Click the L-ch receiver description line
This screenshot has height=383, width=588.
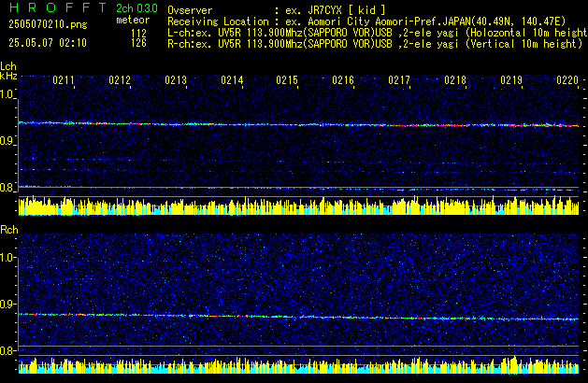point(378,33)
